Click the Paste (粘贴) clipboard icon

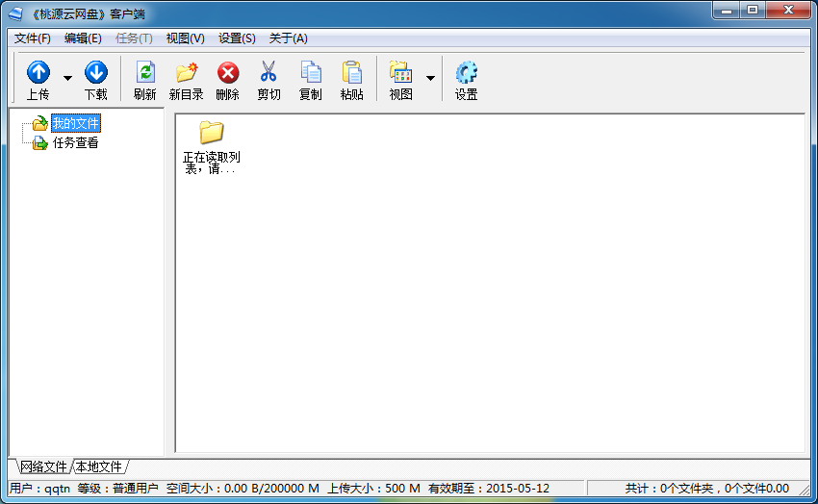tap(352, 74)
